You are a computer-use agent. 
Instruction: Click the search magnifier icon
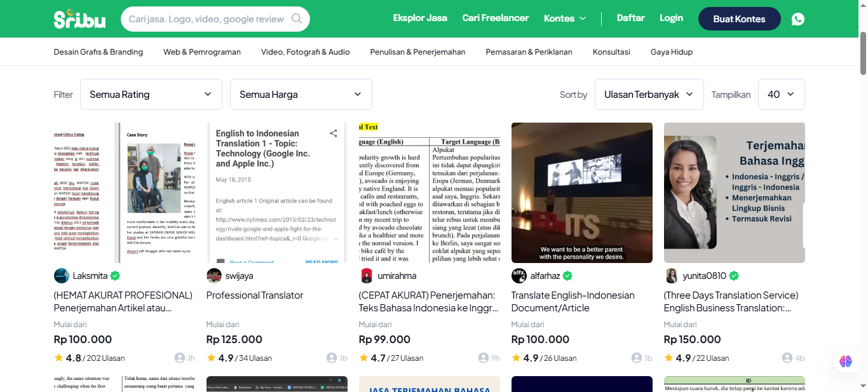pos(297,18)
